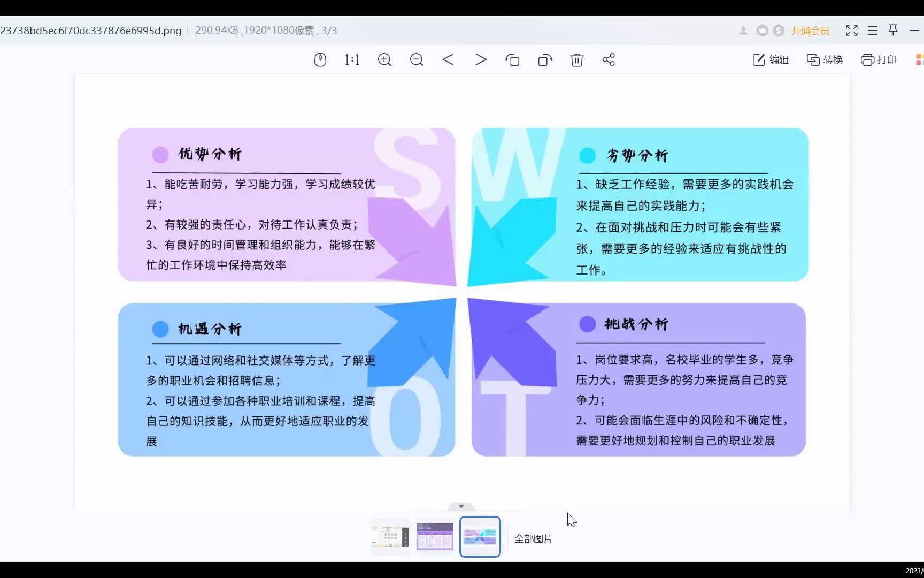Select the first thumbnail image

coord(390,536)
